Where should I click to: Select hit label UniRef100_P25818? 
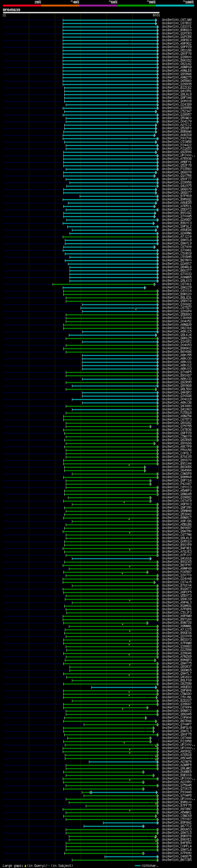coord(177,413)
